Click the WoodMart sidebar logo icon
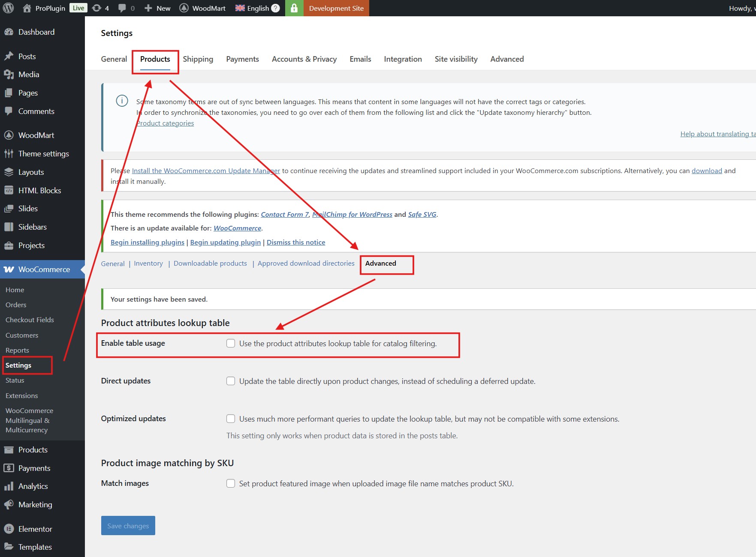The width and height of the screenshot is (756, 557). click(9, 135)
